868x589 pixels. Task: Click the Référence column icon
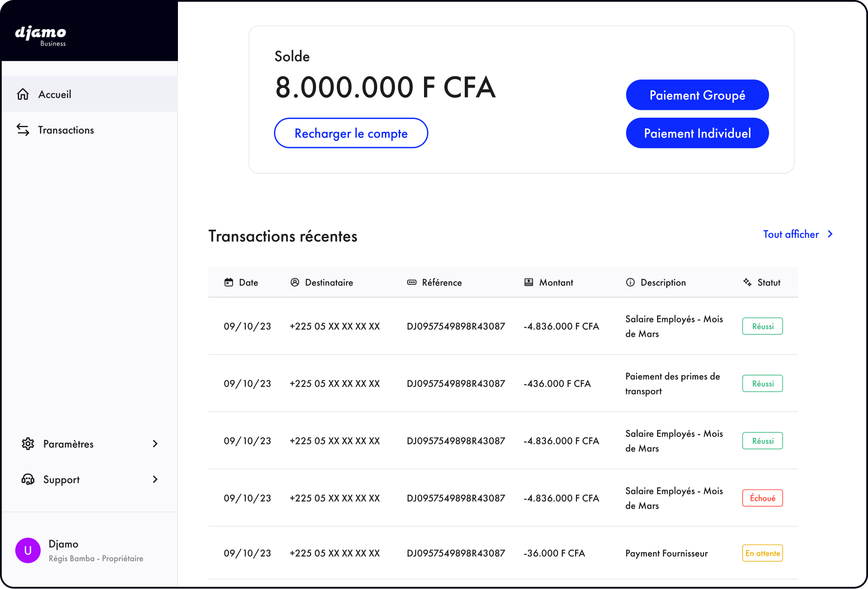411,283
